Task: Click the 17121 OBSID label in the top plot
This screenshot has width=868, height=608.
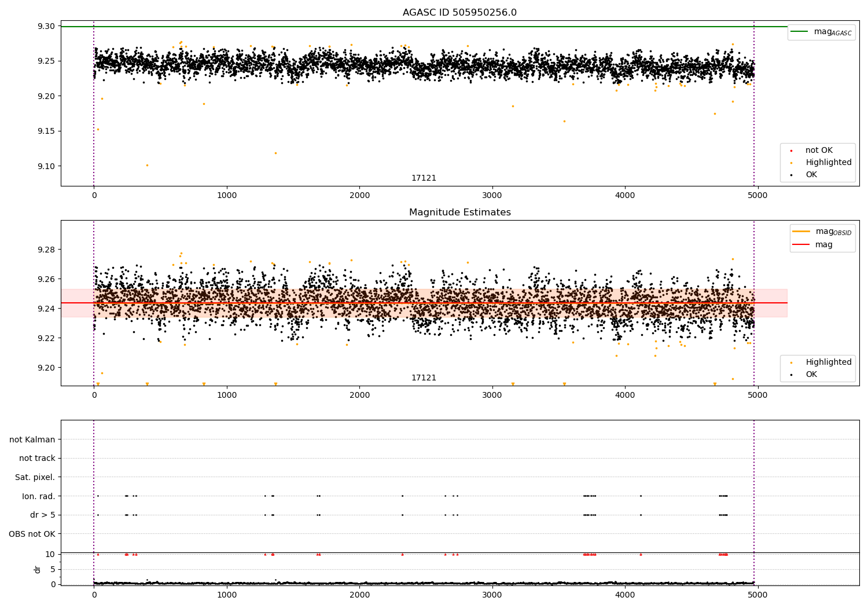Action: click(x=424, y=178)
